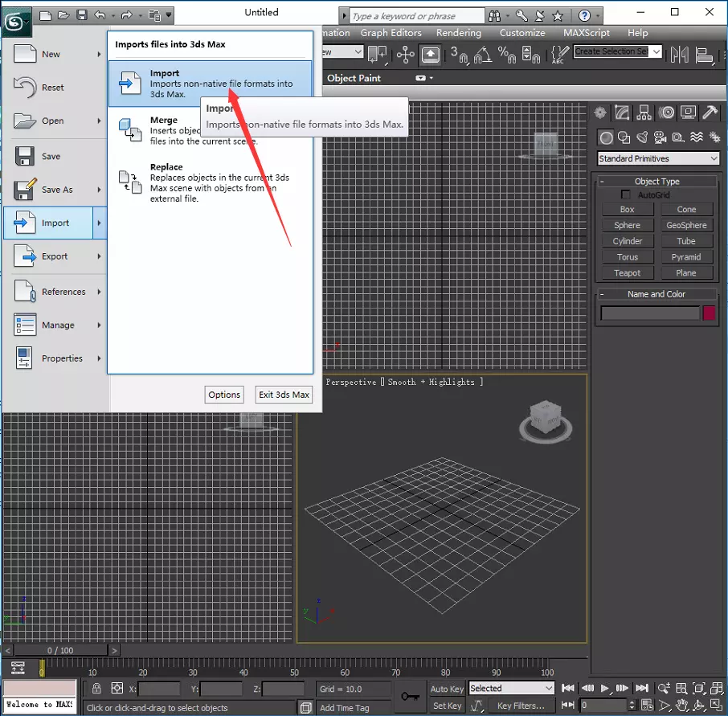Open the Mini Curve Editor icon
Viewport: 728px width, 716px height.
coord(18,668)
